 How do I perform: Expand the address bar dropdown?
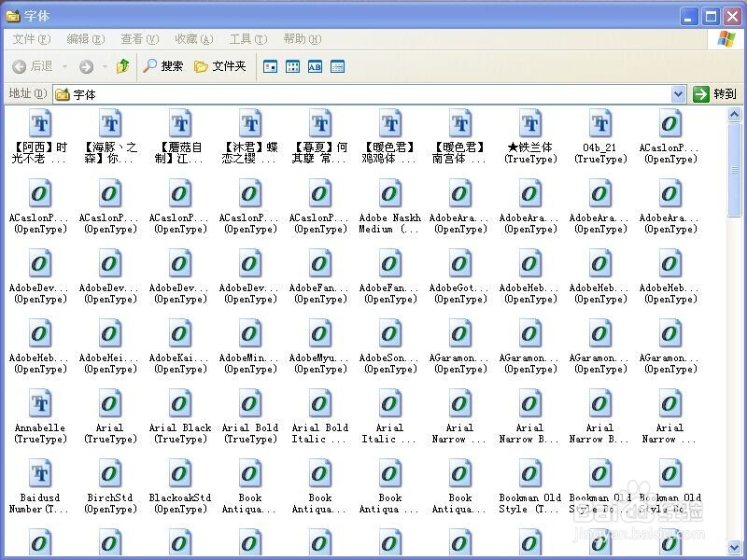point(679,94)
